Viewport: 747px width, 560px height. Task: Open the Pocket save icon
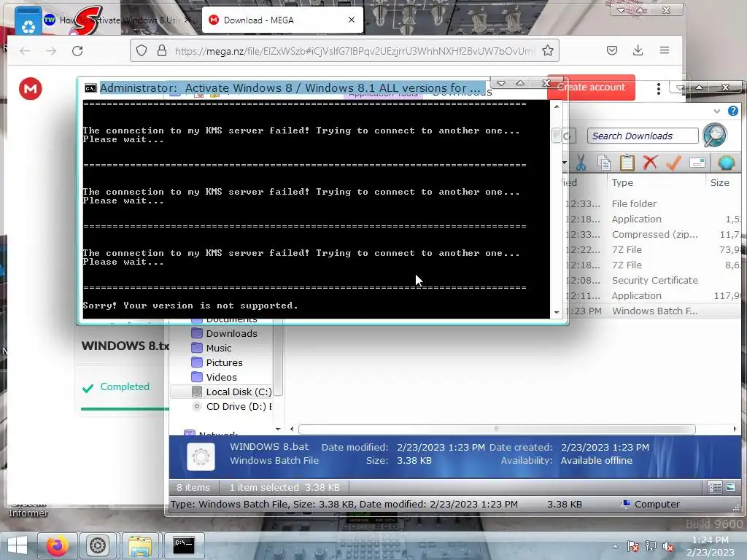(612, 50)
